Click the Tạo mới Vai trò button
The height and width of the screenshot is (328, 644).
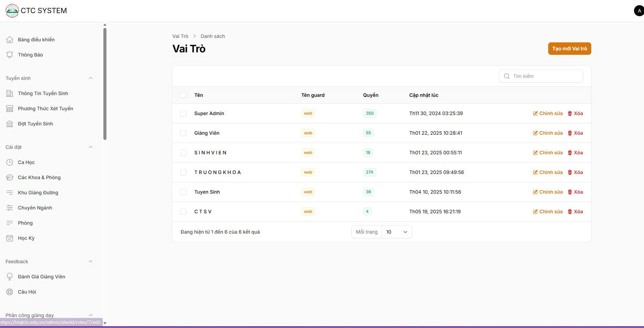(570, 49)
